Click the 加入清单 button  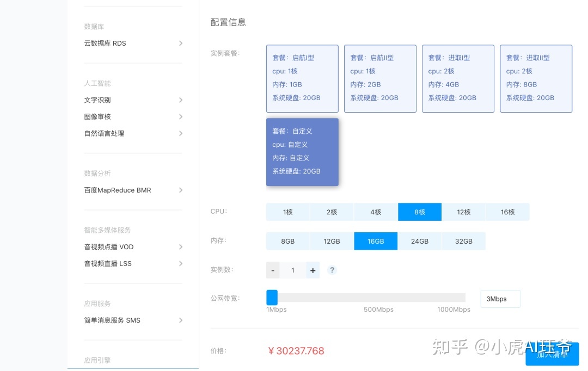pos(552,354)
